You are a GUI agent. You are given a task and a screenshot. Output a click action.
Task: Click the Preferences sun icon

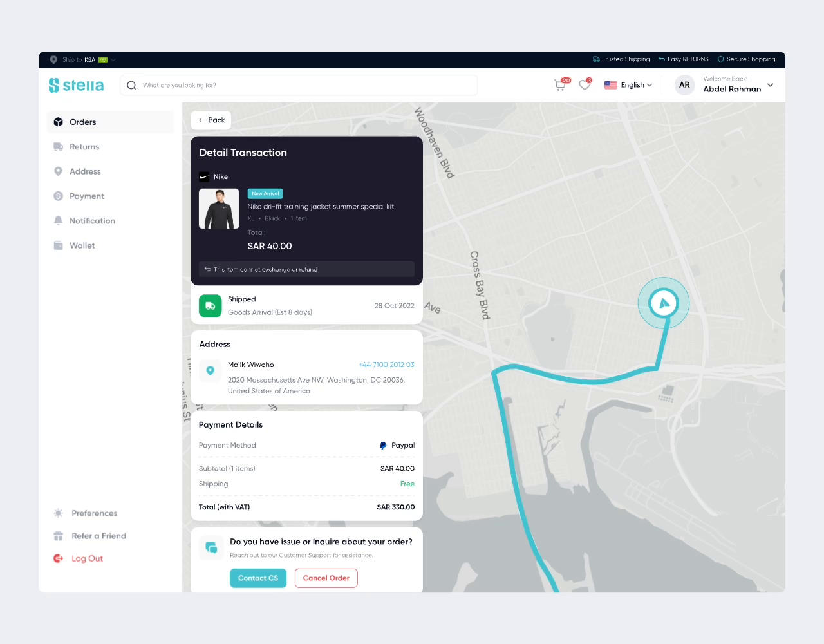(57, 513)
